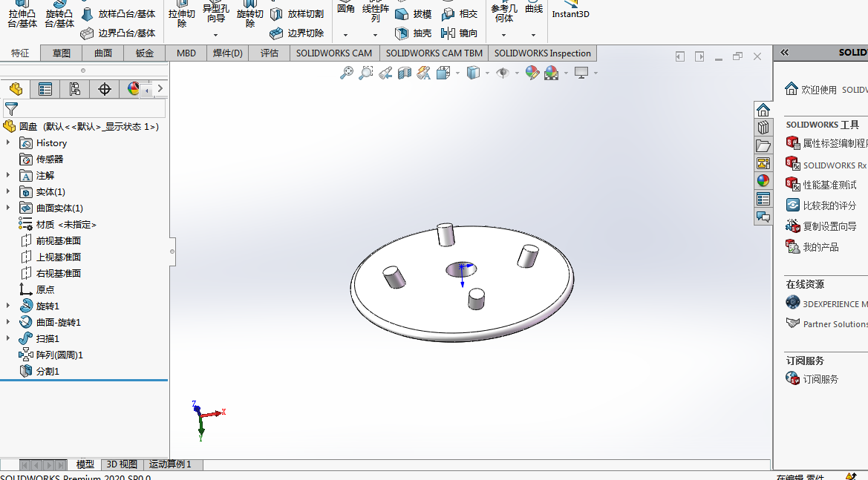Viewport: 868px width, 480px height.
Task: Open the DimXpertManager crosshair tab
Action: [105, 89]
